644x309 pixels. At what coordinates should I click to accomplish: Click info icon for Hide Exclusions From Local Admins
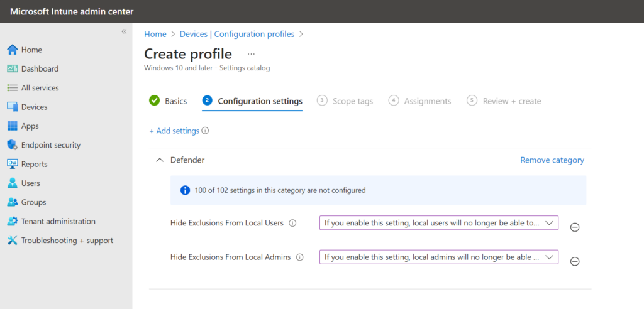300,257
